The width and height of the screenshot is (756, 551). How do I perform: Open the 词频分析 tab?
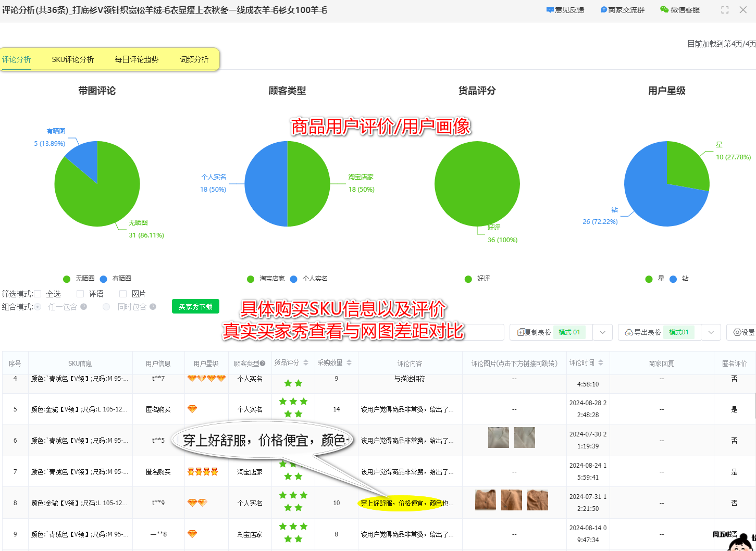tap(193, 59)
